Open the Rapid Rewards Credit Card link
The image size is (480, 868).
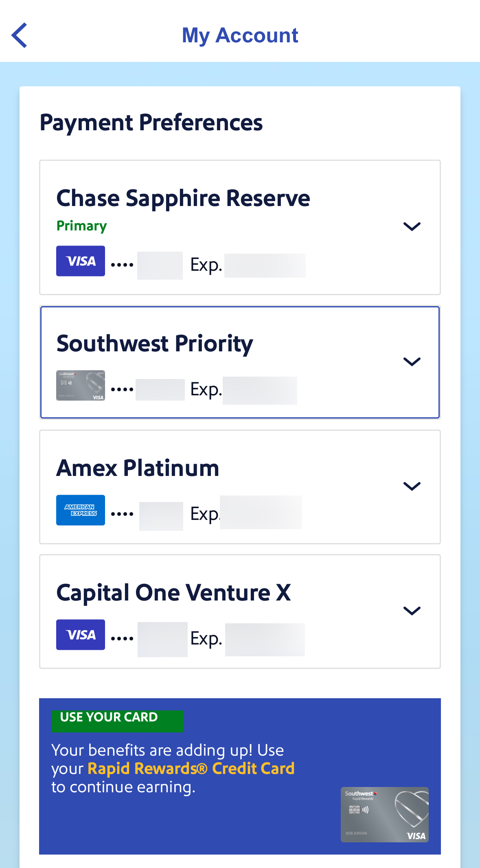191,769
